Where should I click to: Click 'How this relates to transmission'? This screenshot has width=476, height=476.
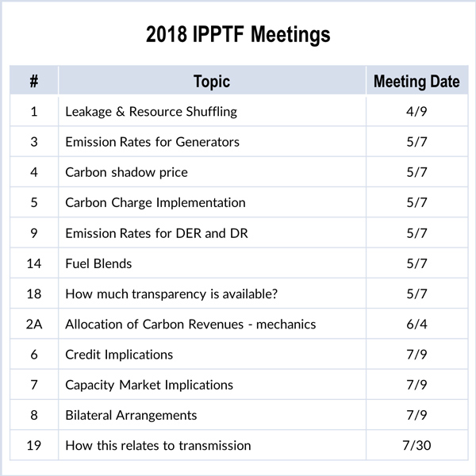[158, 445]
